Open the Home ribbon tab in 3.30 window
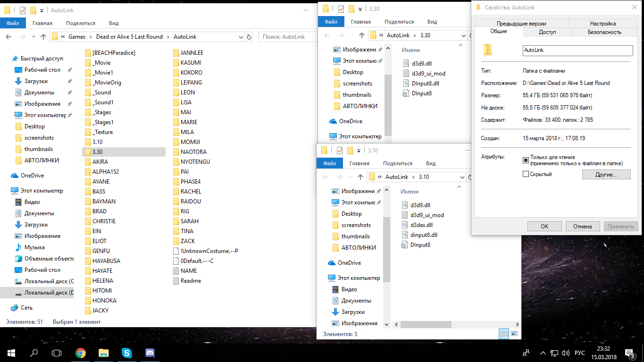The height and width of the screenshot is (362, 644). click(360, 22)
